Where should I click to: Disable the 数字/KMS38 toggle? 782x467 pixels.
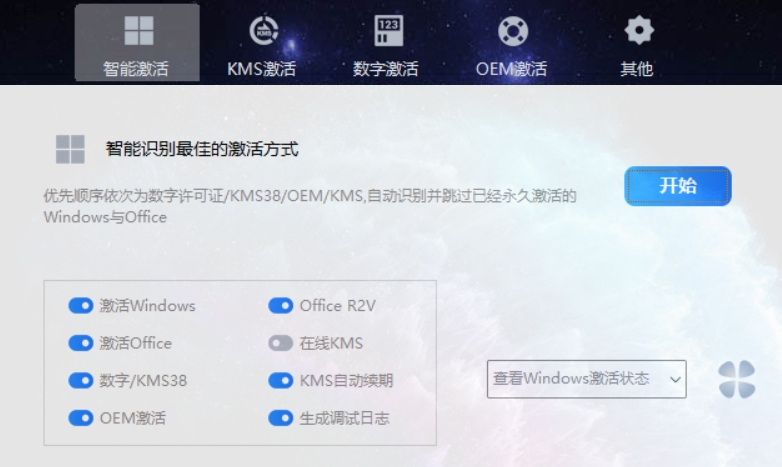pos(81,381)
